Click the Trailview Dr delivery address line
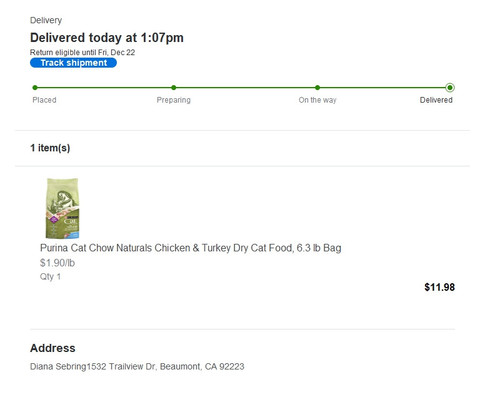This screenshot has width=500, height=414. click(x=137, y=367)
